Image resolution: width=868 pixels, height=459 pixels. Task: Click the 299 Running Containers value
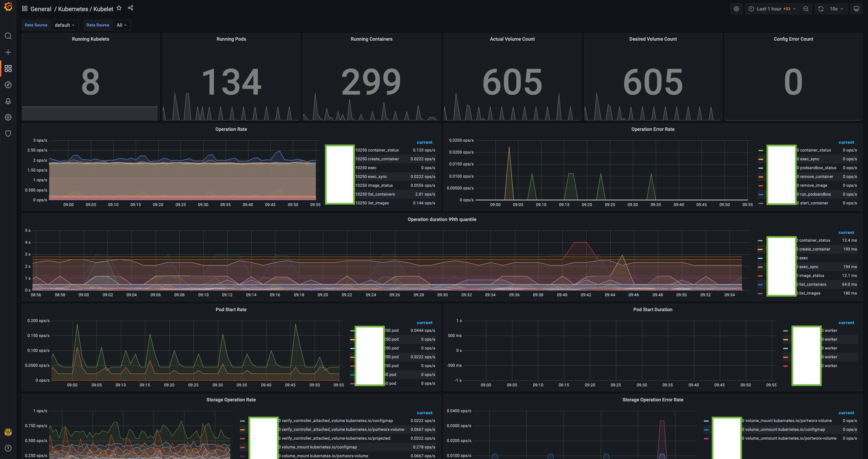point(372,82)
